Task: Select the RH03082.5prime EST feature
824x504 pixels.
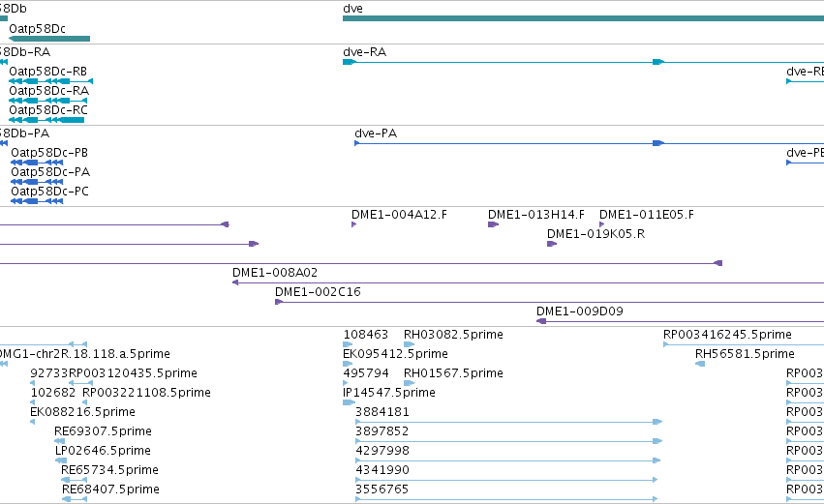Action: tap(409, 345)
